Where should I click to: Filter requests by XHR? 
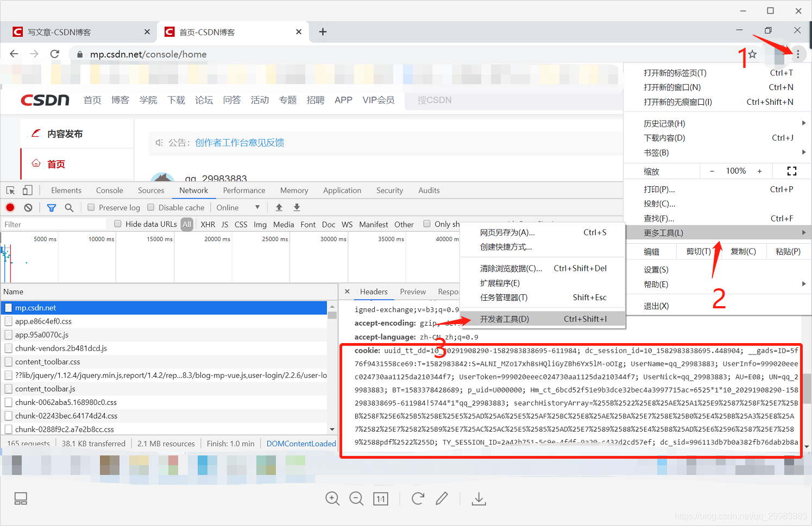(207, 224)
